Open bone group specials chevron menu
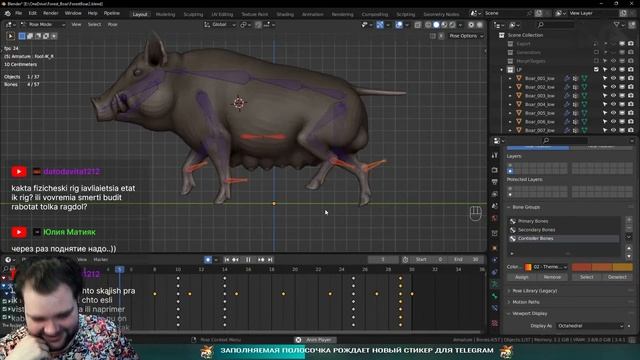The width and height of the screenshot is (640, 360). click(x=629, y=237)
